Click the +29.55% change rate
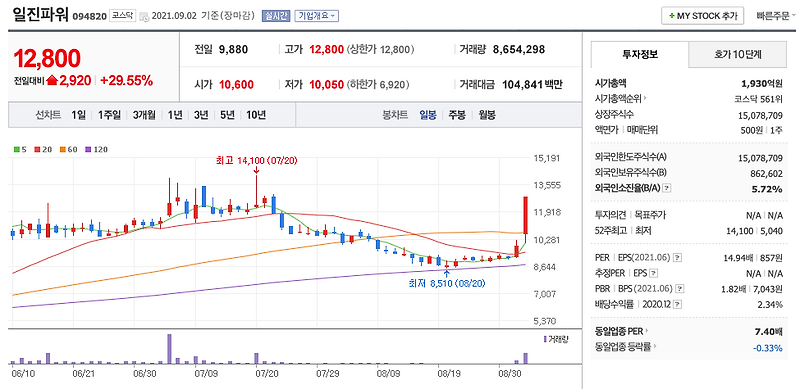Image resolution: width=800 pixels, height=389 pixels. pos(127,80)
